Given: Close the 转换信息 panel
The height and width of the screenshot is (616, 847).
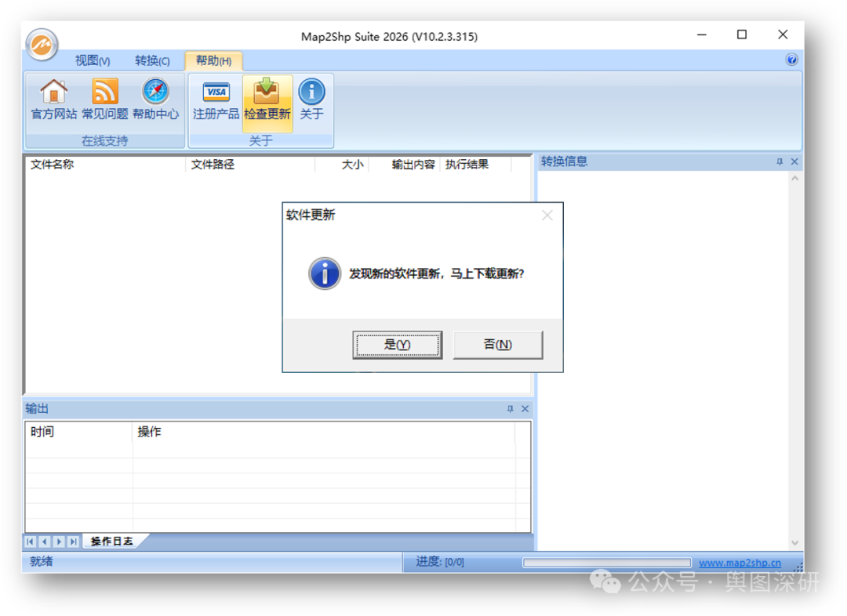Looking at the screenshot, I should 794,161.
